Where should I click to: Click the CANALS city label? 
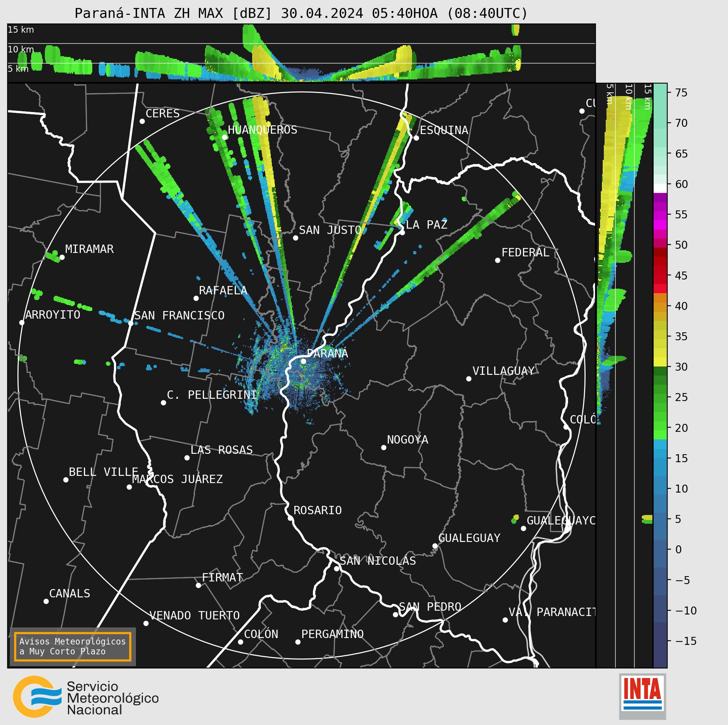70,594
